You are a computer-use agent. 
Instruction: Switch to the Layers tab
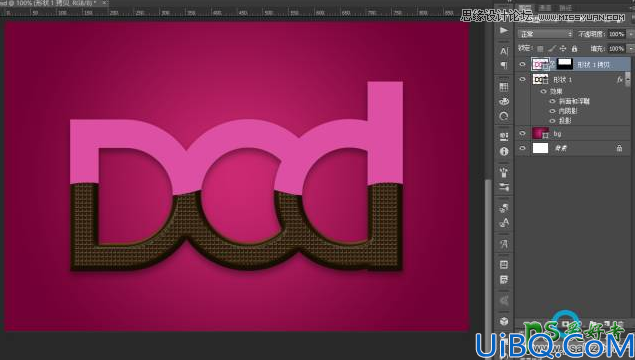coord(526,8)
